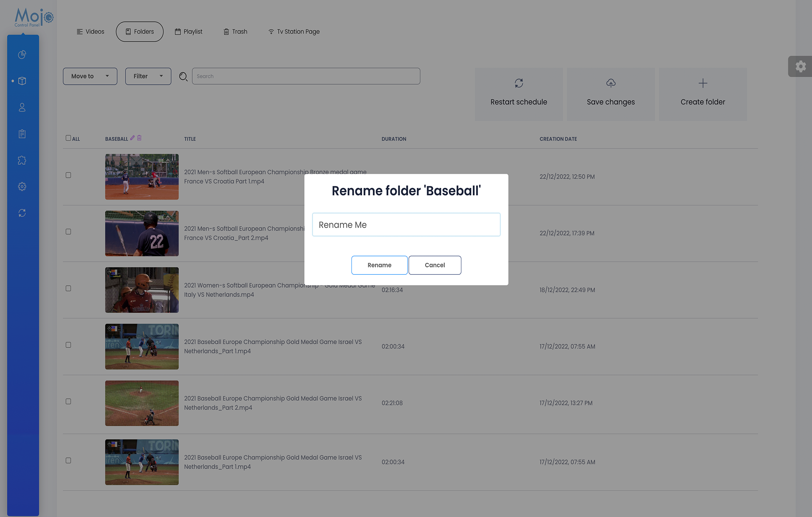The image size is (812, 517).
Task: Open the puzzle piece plugins icon
Action: [22, 160]
